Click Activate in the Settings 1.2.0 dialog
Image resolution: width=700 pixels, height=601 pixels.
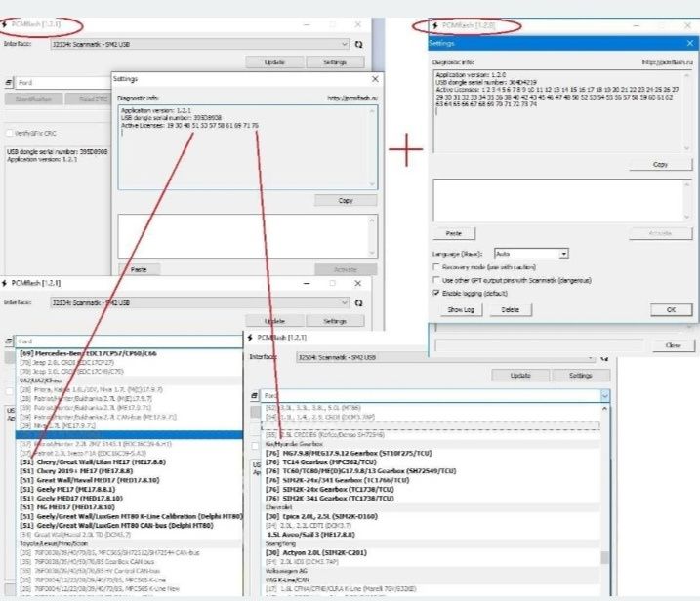coord(661,233)
